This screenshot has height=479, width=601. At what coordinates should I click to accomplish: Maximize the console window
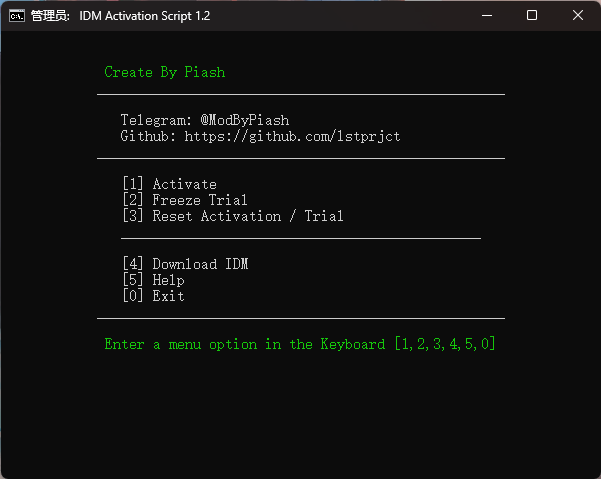[x=532, y=16]
